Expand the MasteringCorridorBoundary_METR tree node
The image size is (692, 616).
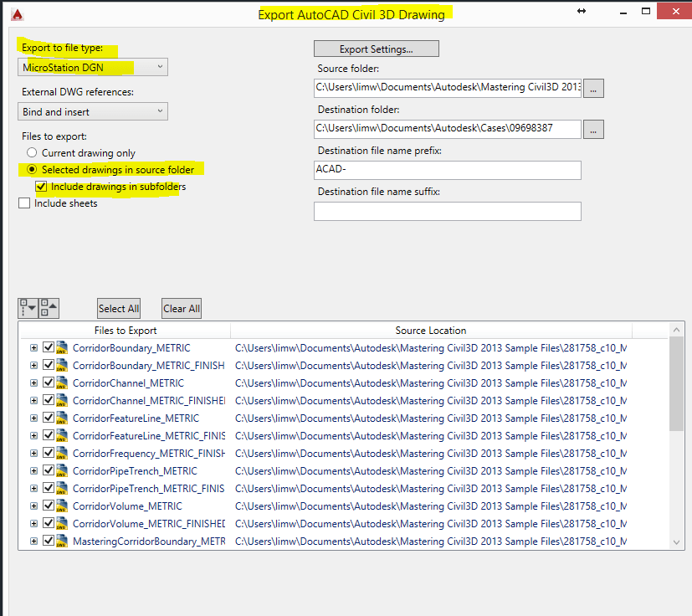(x=33, y=542)
